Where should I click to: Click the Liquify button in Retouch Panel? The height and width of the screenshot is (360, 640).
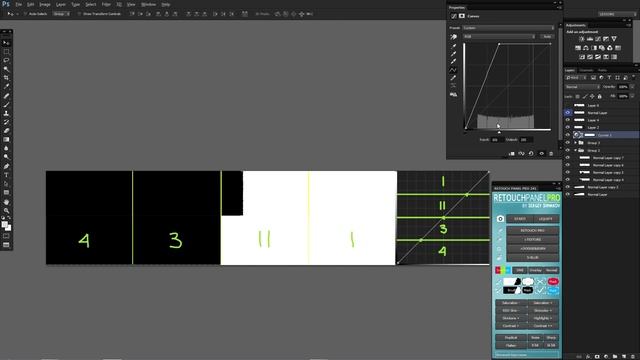(546, 219)
